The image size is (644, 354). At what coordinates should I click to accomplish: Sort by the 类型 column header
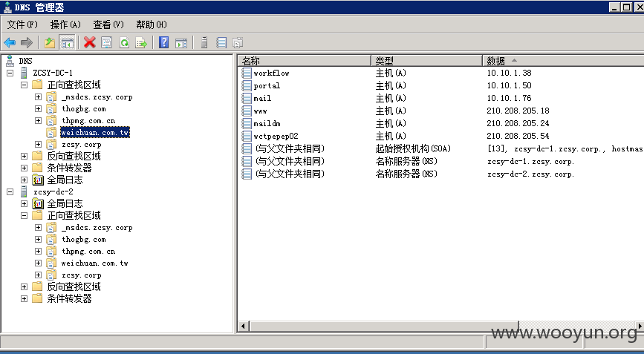pyautogui.click(x=426, y=61)
